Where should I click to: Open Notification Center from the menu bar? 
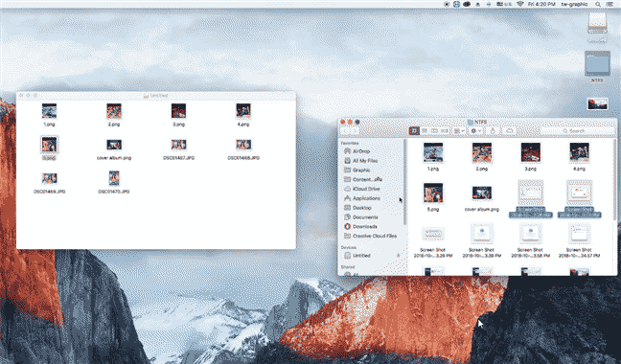[609, 4]
